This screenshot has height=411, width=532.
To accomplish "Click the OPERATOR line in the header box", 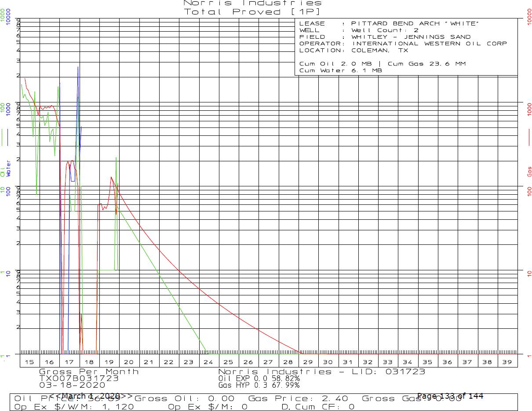I will pyautogui.click(x=403, y=44).
